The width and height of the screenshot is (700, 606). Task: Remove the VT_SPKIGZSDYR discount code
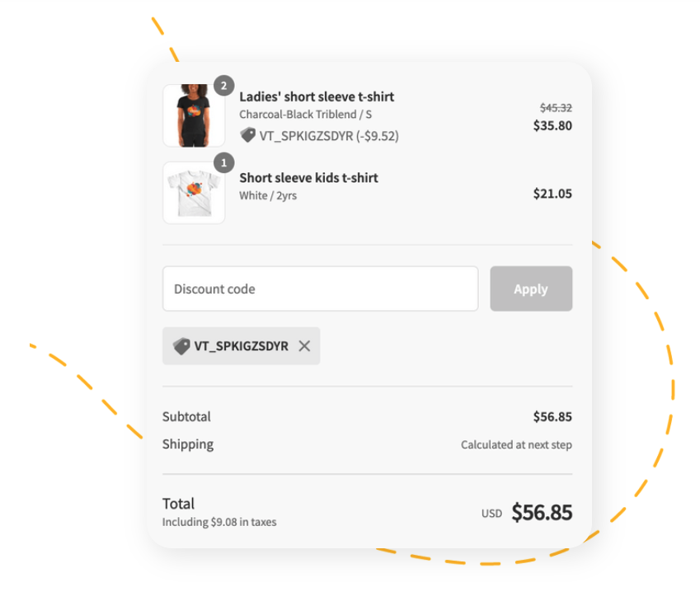coord(303,346)
